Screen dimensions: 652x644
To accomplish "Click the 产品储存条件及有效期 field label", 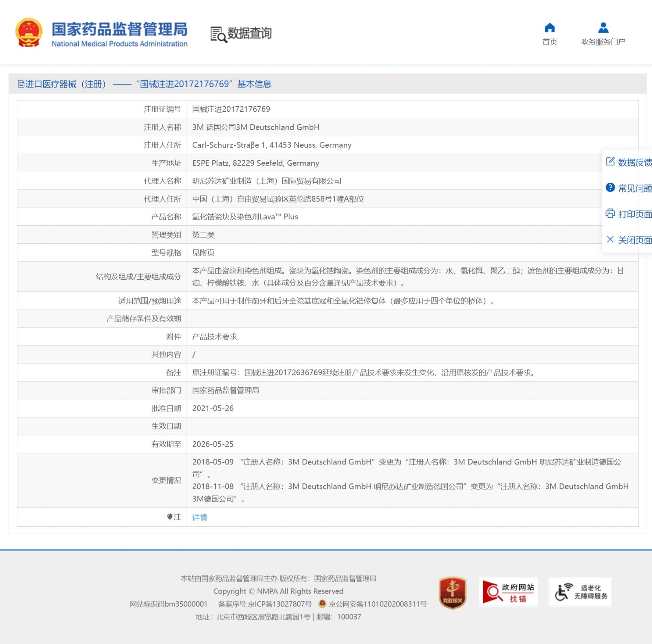I will click(144, 319).
